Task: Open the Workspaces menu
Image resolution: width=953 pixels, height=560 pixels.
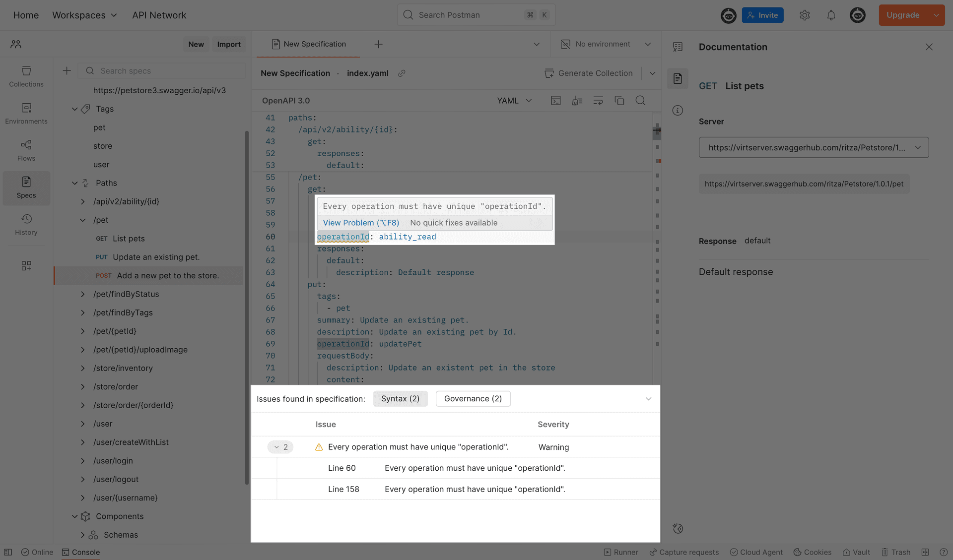Action: (x=84, y=15)
